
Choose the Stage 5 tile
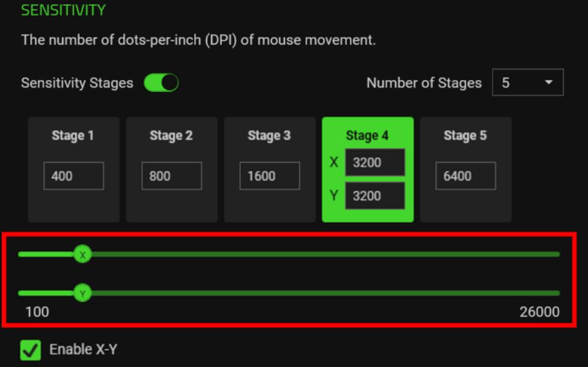coord(465,136)
